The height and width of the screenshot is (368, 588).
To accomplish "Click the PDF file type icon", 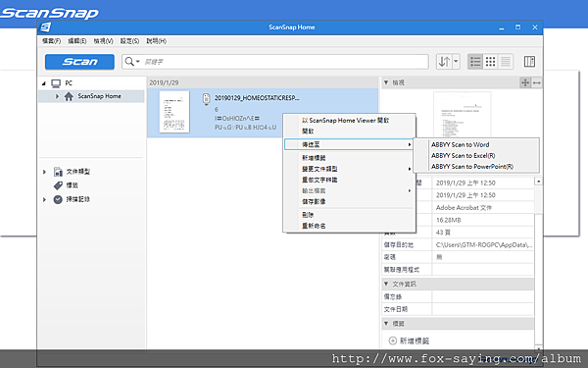I will tap(206, 99).
